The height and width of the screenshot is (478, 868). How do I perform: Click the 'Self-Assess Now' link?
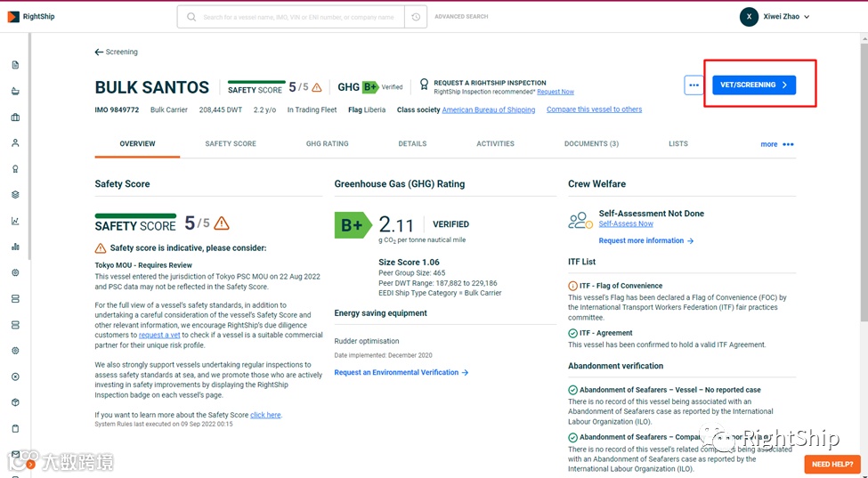click(x=626, y=224)
